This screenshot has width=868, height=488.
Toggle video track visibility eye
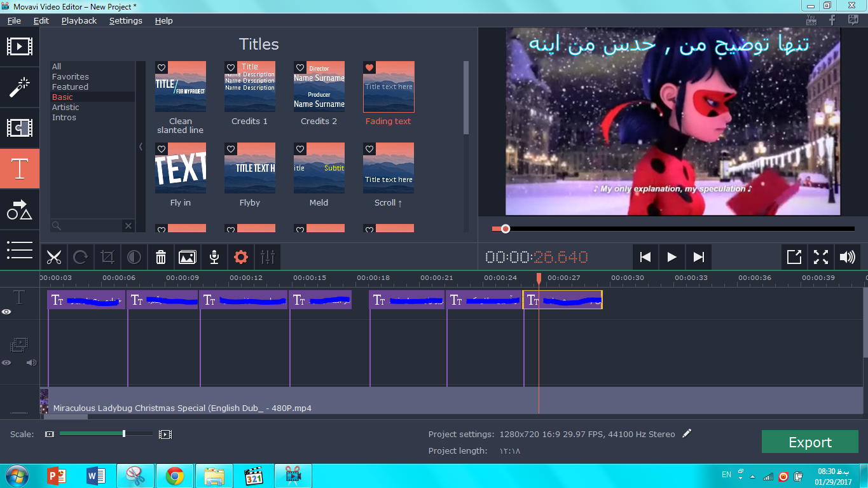6,363
